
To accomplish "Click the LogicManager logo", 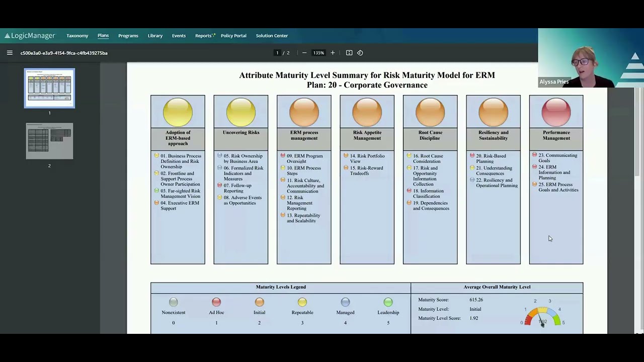I will (30, 36).
